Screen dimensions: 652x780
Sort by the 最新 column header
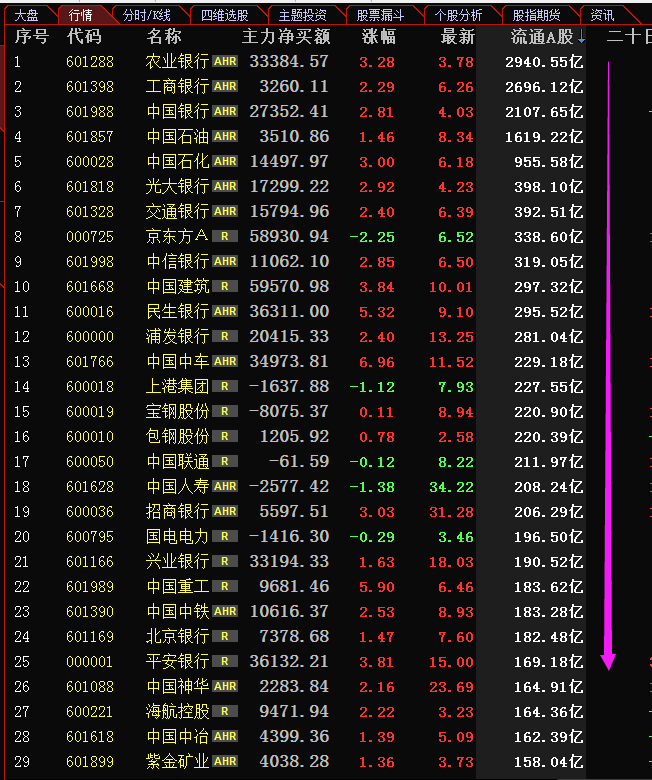(x=457, y=37)
